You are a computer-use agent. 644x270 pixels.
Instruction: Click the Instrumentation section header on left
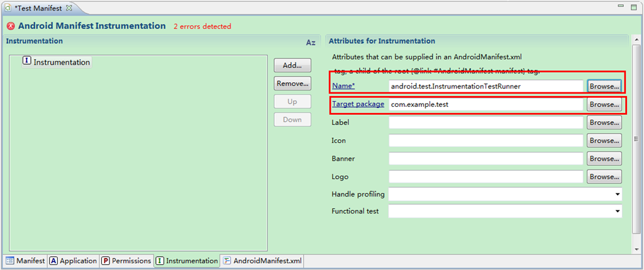[x=35, y=41]
